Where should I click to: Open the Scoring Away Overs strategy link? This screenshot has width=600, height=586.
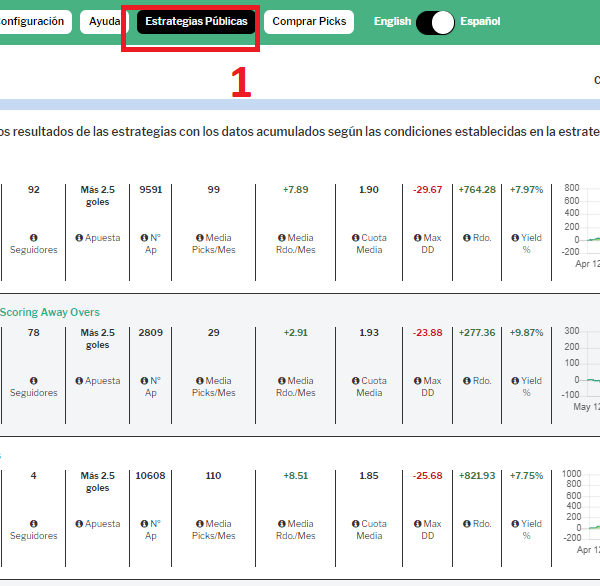50,312
